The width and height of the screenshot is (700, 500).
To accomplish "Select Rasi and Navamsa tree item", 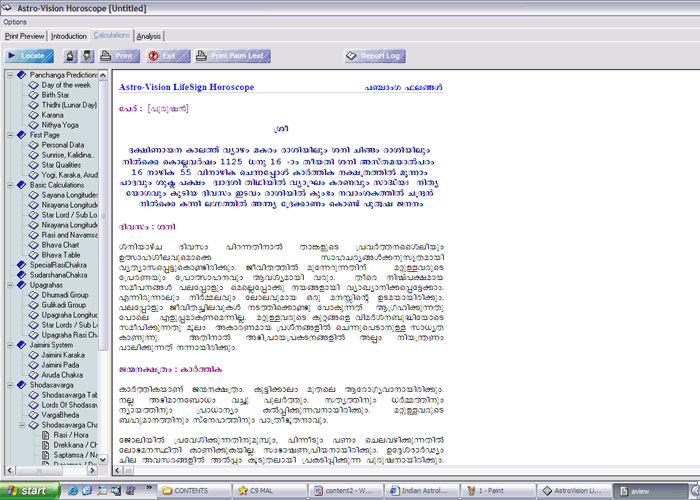I will tap(69, 235).
